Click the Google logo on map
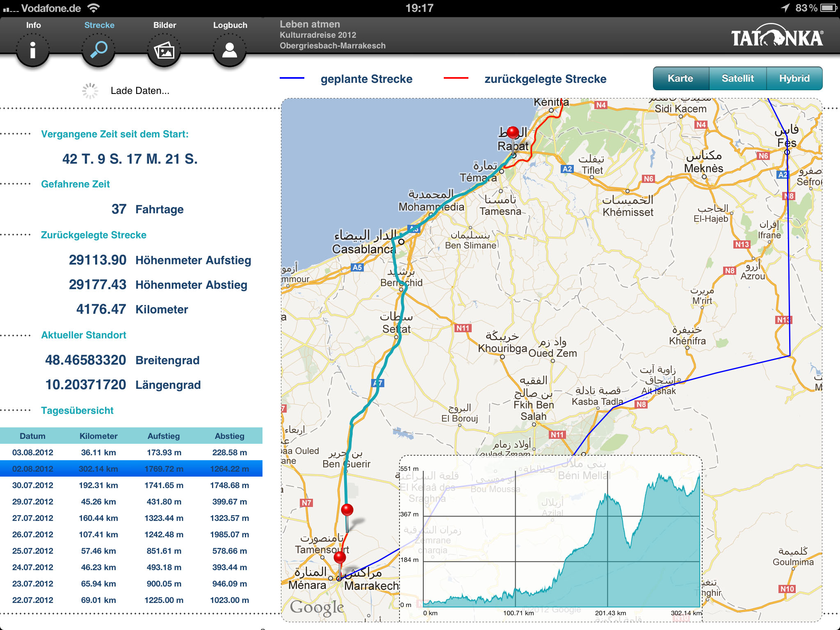 click(x=317, y=607)
